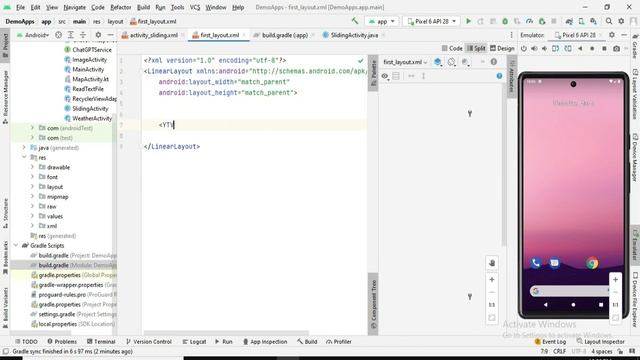Toggle view options eye icon in design toolbar
Screen dimensions: 640x360
pos(385,76)
